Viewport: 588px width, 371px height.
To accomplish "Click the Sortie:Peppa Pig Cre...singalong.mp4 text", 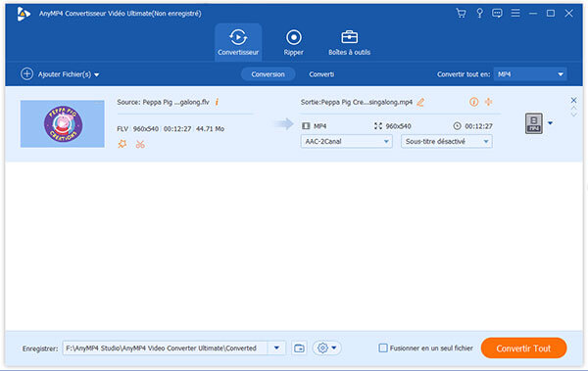I will (x=357, y=102).
